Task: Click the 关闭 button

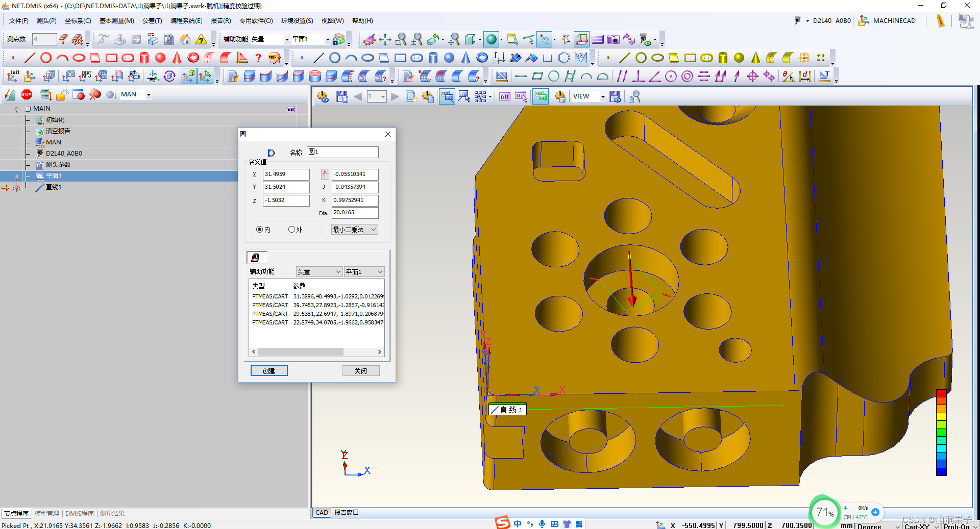Action: 361,371
